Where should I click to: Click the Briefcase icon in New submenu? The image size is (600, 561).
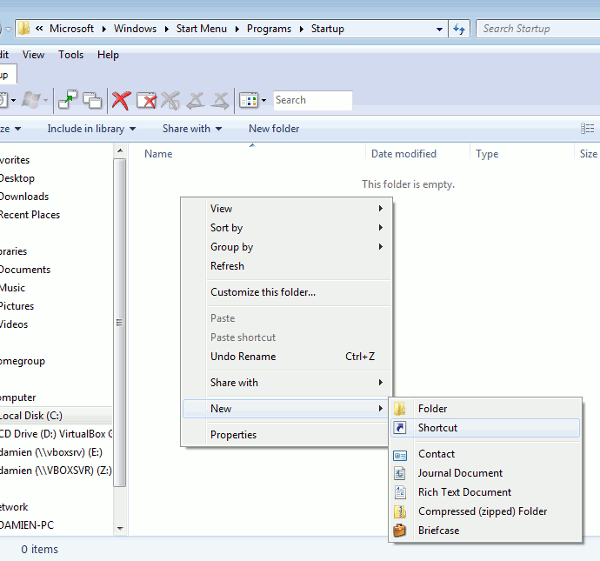(400, 530)
